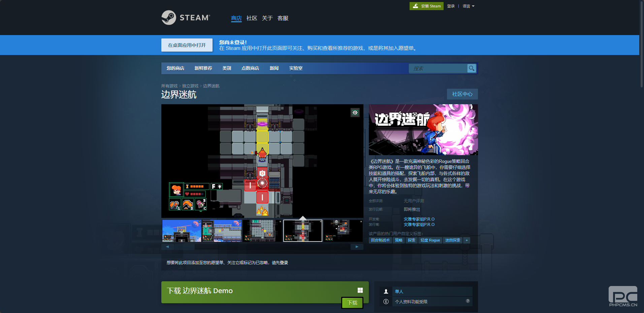Click the 边界迷航 breadcrumb link
The width and height of the screenshot is (644, 313).
click(211, 86)
